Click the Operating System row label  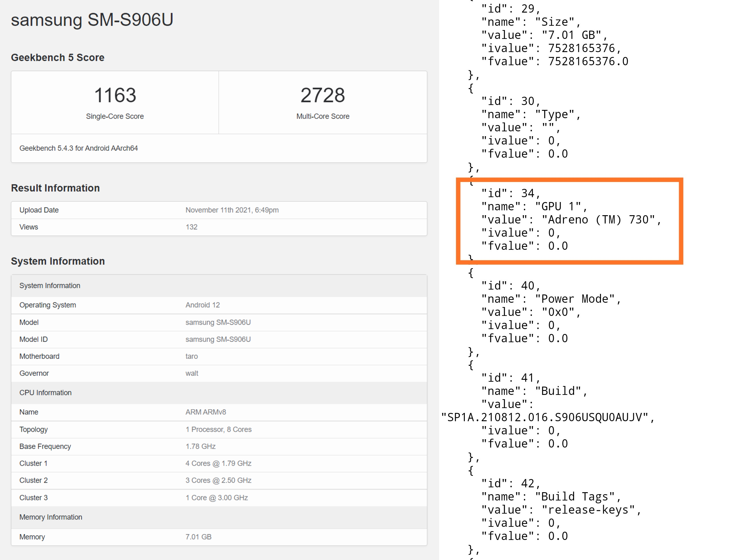click(x=48, y=305)
